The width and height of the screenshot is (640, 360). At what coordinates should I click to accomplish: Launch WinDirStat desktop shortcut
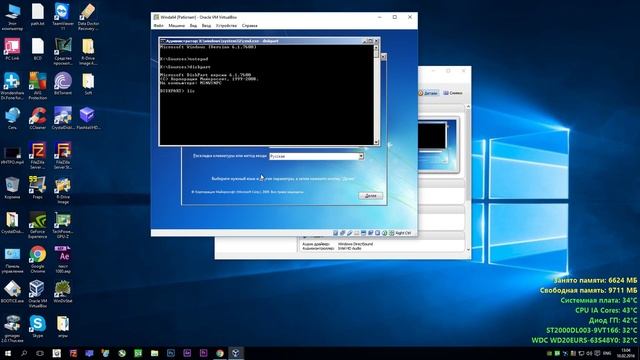click(63, 291)
